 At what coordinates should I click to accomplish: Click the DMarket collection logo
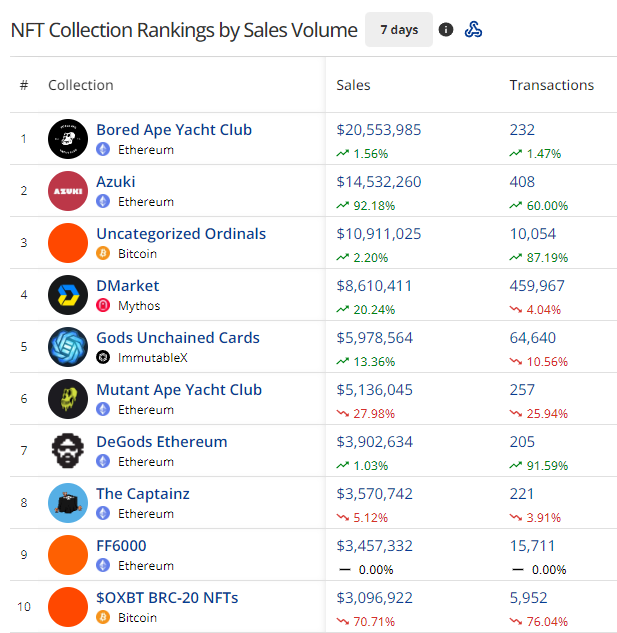[x=68, y=295]
